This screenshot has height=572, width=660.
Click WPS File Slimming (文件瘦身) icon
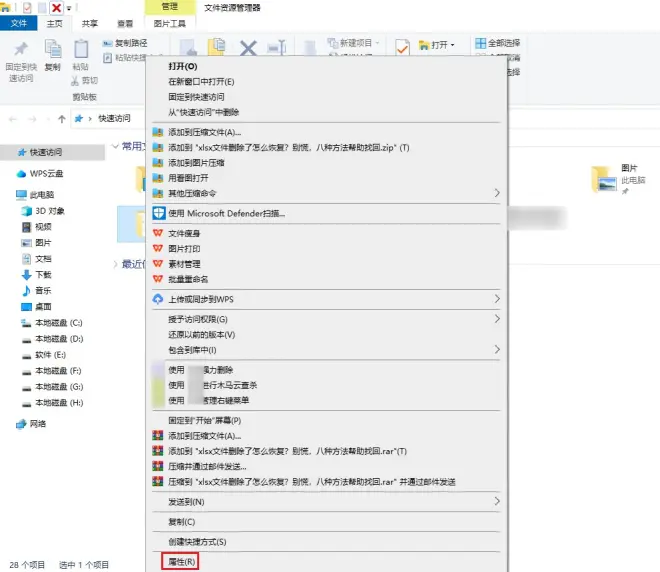158,233
